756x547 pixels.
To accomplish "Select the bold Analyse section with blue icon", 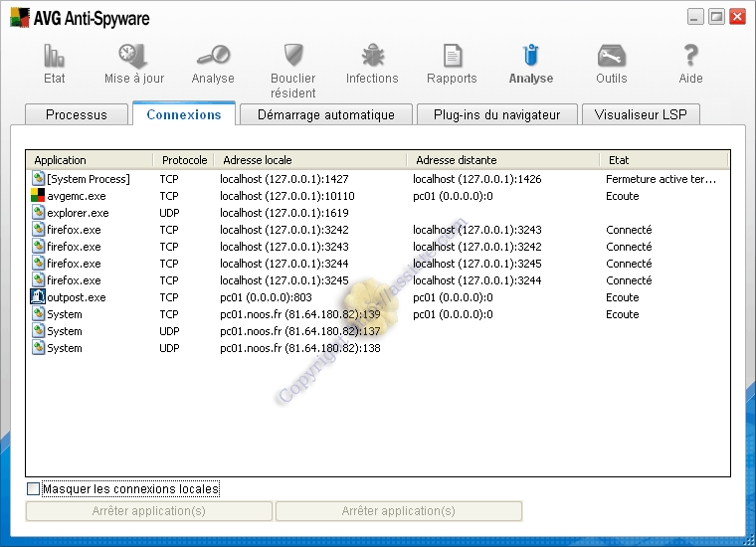I will tap(531, 64).
